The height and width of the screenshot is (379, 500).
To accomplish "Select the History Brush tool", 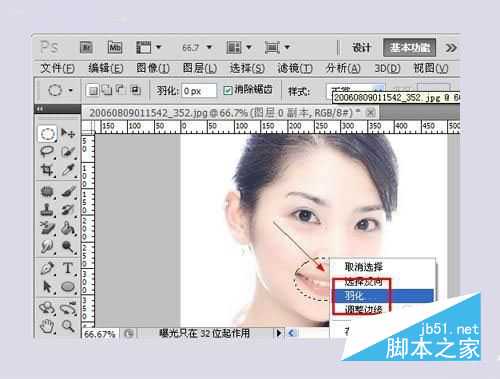I will tap(68, 210).
